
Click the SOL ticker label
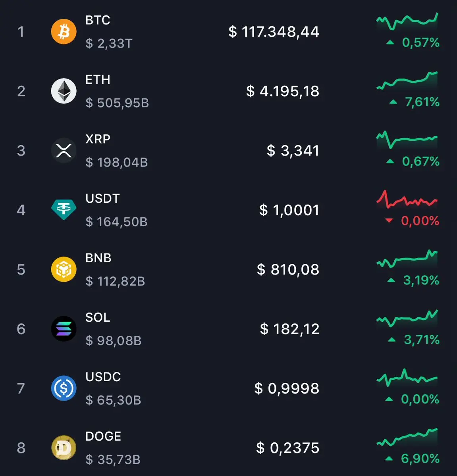pyautogui.click(x=98, y=317)
